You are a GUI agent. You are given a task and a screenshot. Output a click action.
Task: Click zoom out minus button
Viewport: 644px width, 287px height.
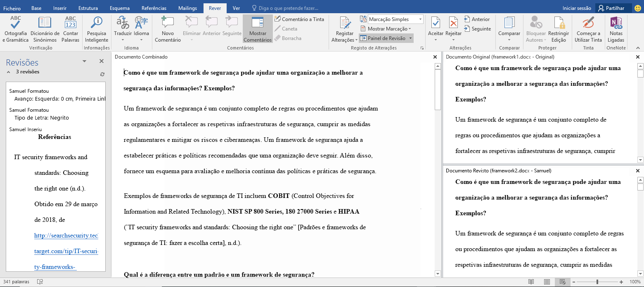tap(574, 282)
